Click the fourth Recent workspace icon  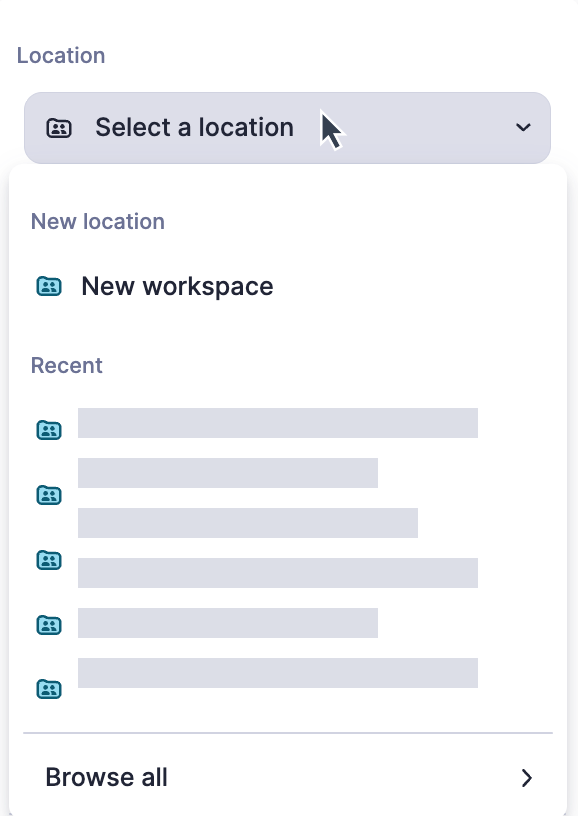pos(48,624)
